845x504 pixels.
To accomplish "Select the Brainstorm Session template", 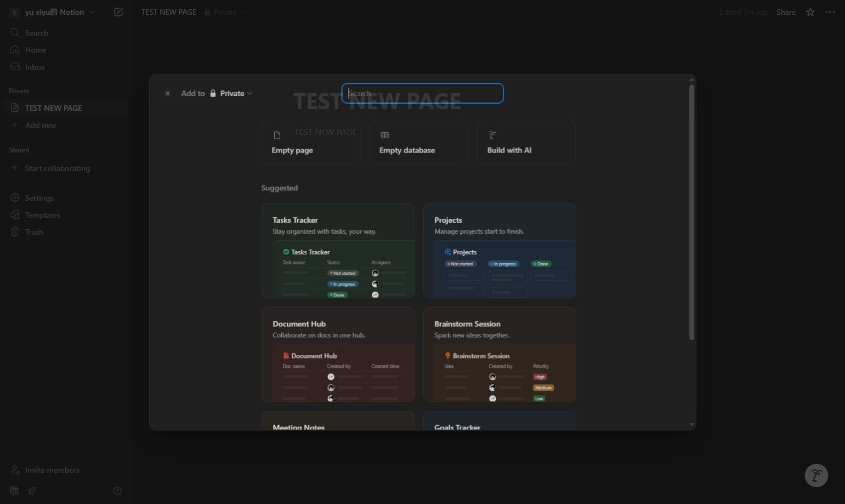I will tap(500, 354).
